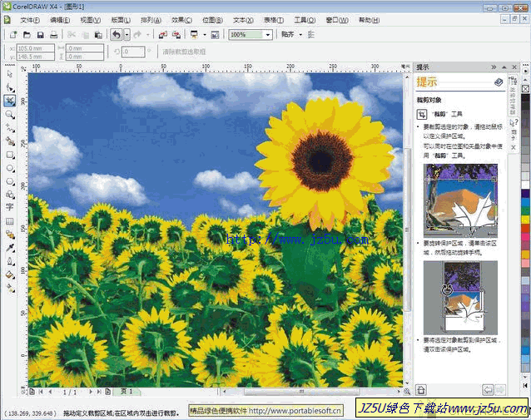Pick the red swatch in color palette
Screen dimensions: 531x420
pos(525,228)
